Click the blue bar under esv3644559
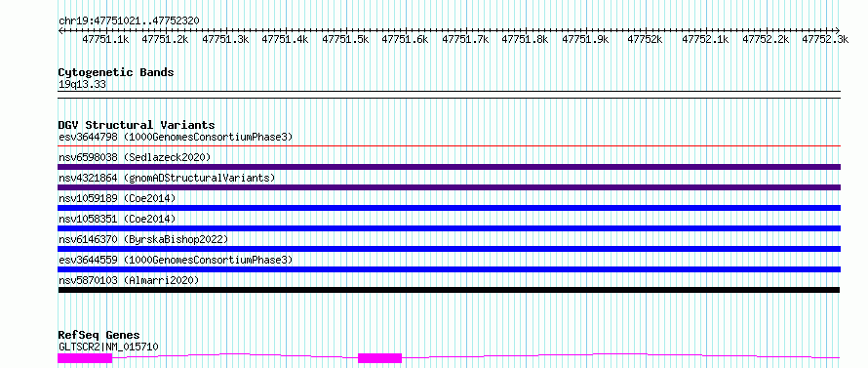Image resolution: width=868 pixels, height=368 pixels. pyautogui.click(x=449, y=269)
